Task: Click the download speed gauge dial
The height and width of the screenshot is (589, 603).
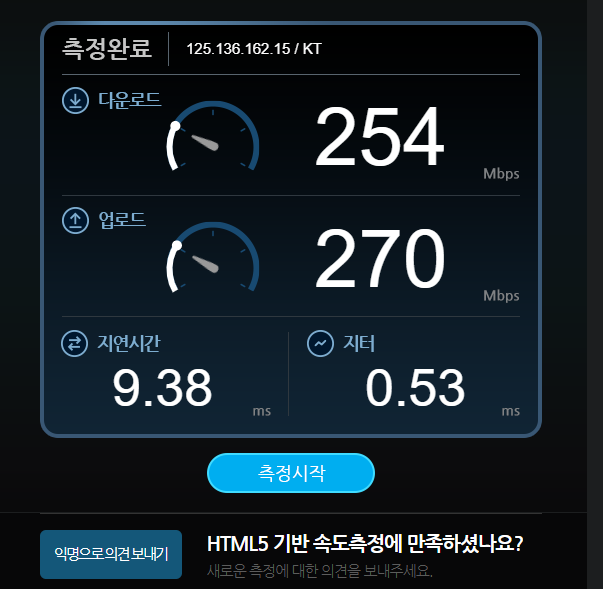Action: click(x=213, y=136)
